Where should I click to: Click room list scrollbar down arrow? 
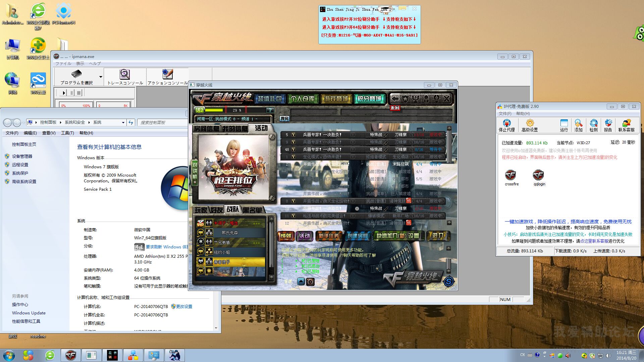pos(449,223)
